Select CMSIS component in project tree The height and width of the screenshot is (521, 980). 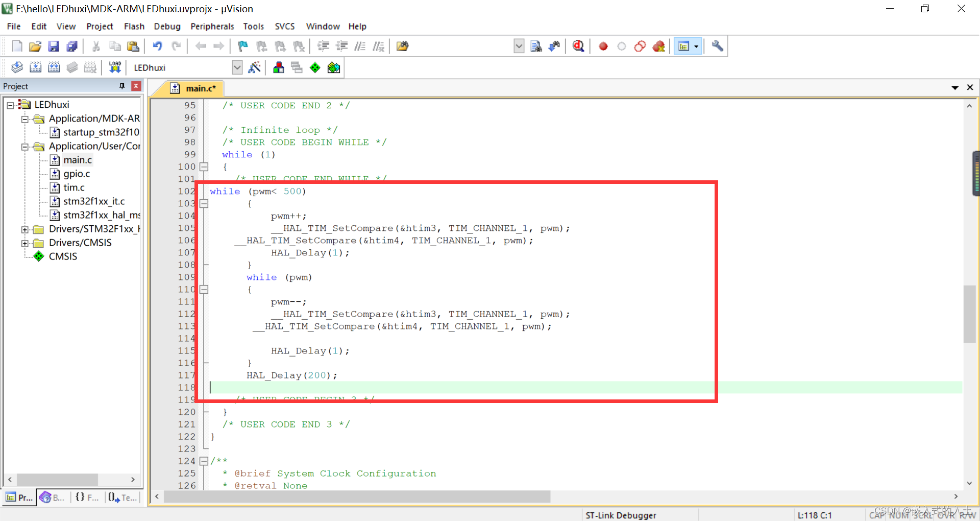click(63, 256)
